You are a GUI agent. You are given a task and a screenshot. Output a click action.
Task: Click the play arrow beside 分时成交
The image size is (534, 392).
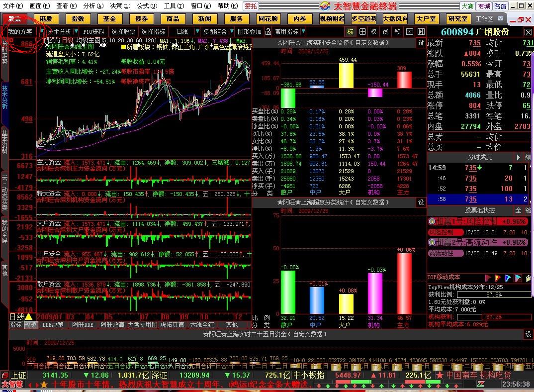click(518, 157)
